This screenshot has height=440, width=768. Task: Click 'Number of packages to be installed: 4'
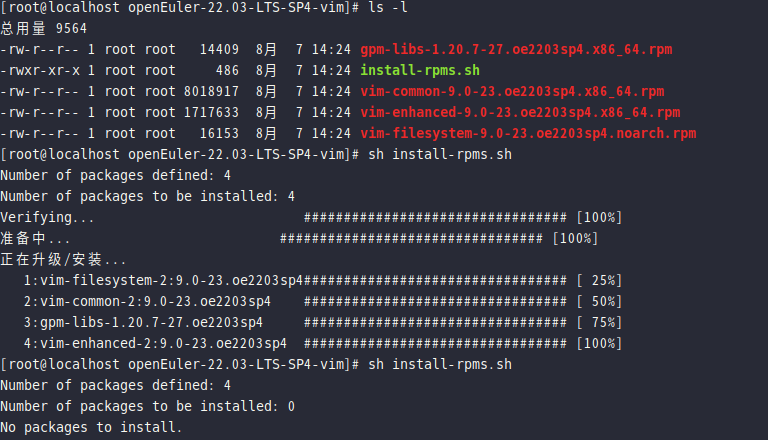point(148,196)
